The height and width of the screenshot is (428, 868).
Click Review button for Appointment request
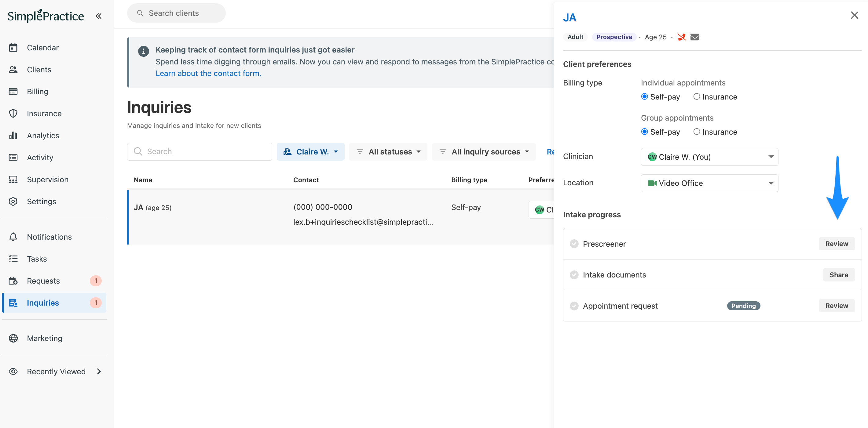(837, 305)
